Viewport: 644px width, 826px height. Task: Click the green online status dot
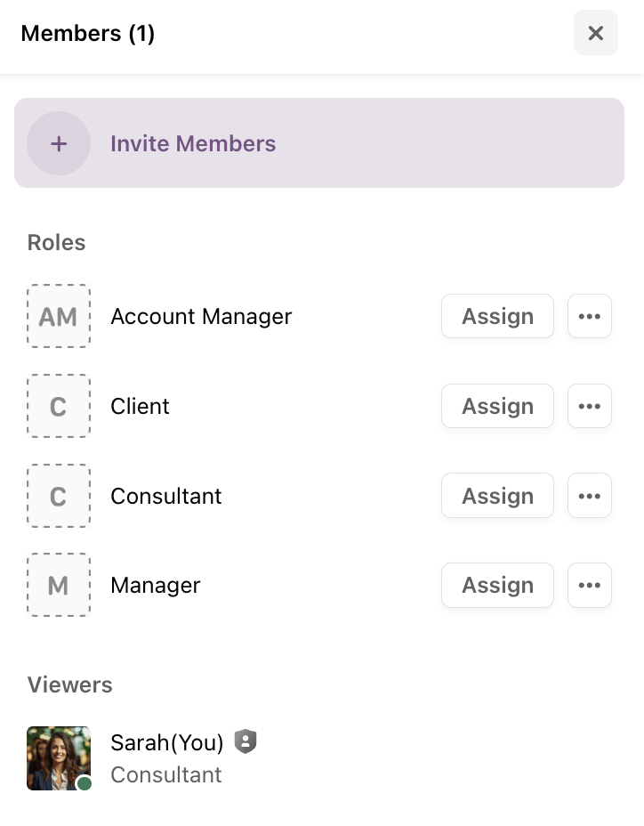point(85,783)
